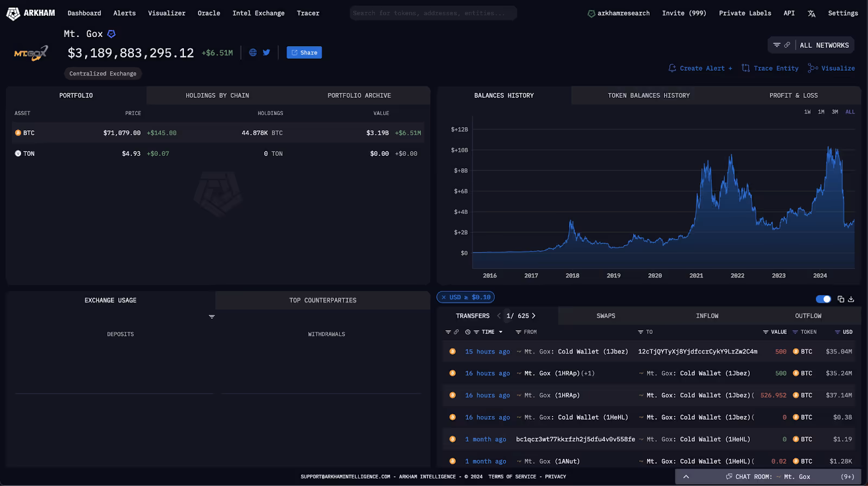Click the TON coin icon in portfolio

pyautogui.click(x=18, y=154)
